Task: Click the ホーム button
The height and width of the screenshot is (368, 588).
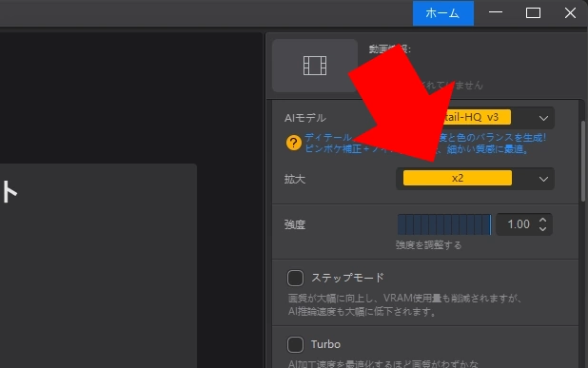Action: pyautogui.click(x=442, y=13)
